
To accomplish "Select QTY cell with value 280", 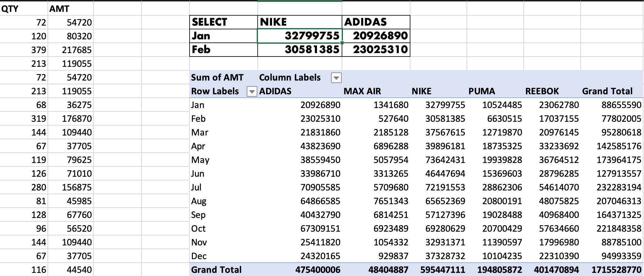I will pyautogui.click(x=24, y=187).
